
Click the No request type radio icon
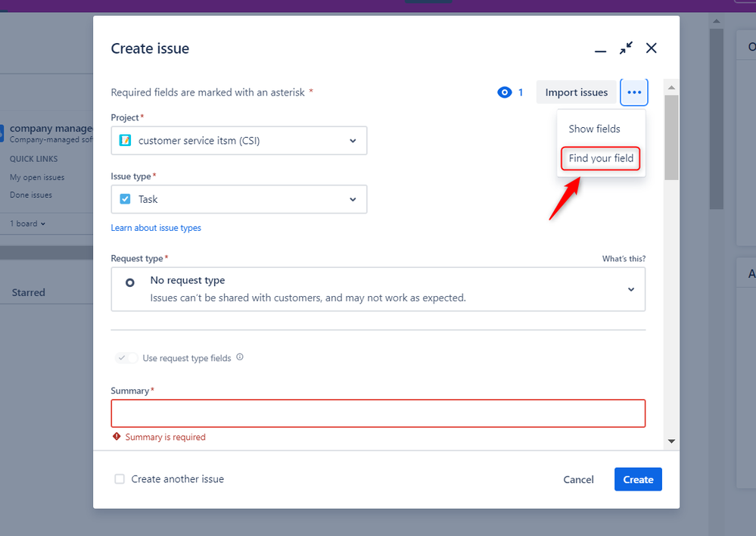point(129,282)
